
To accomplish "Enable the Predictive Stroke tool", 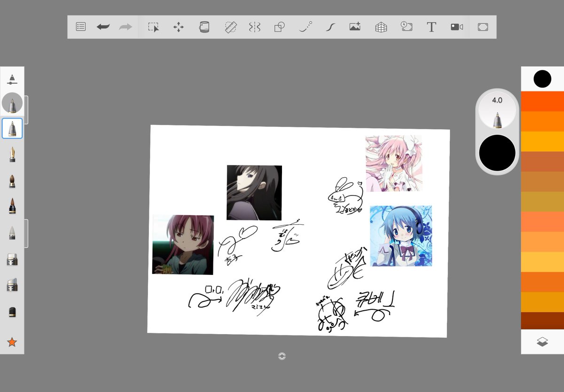I will coord(305,27).
